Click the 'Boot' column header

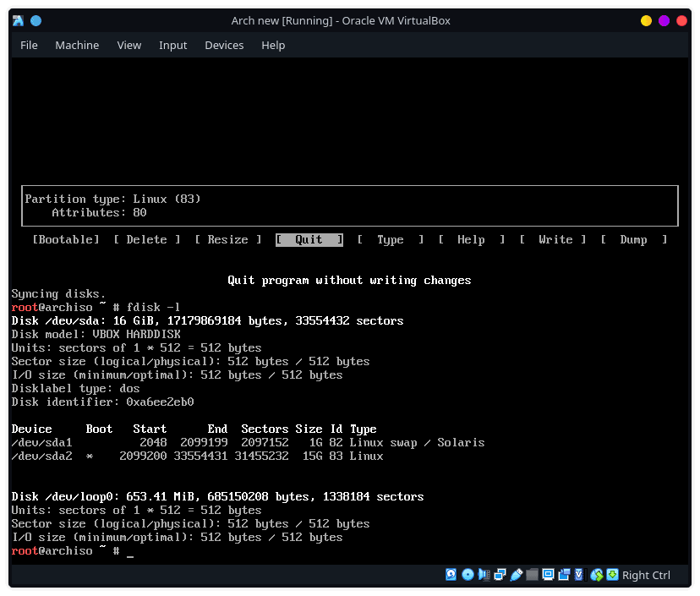pyautogui.click(x=99, y=429)
